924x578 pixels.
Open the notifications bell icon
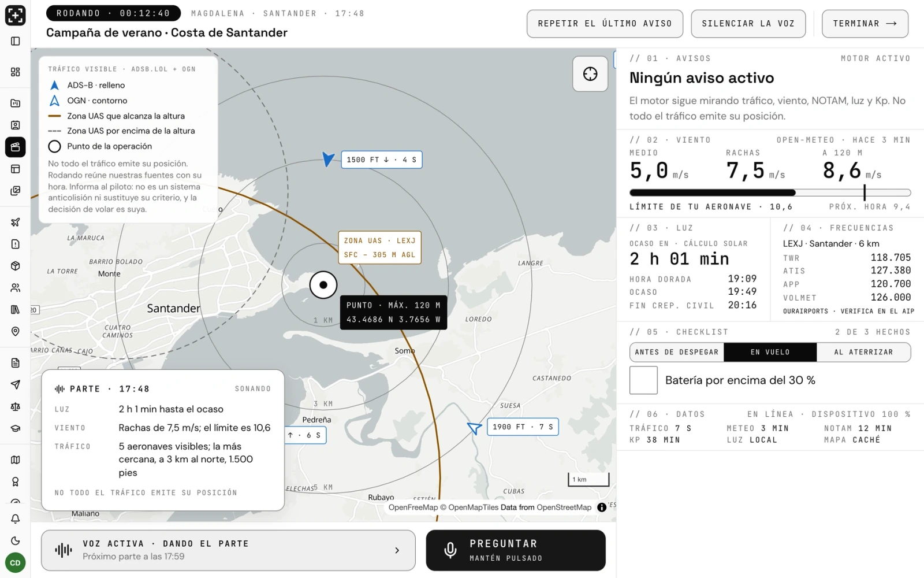[16, 519]
